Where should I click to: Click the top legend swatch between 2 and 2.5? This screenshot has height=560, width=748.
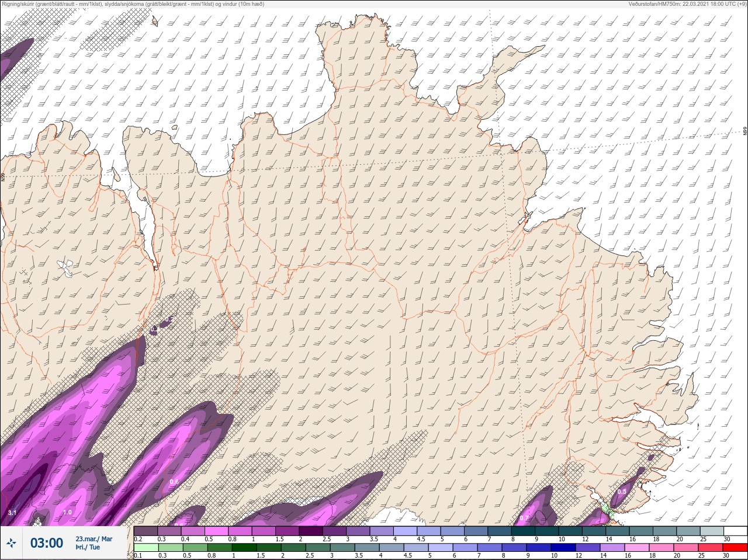click(x=311, y=531)
